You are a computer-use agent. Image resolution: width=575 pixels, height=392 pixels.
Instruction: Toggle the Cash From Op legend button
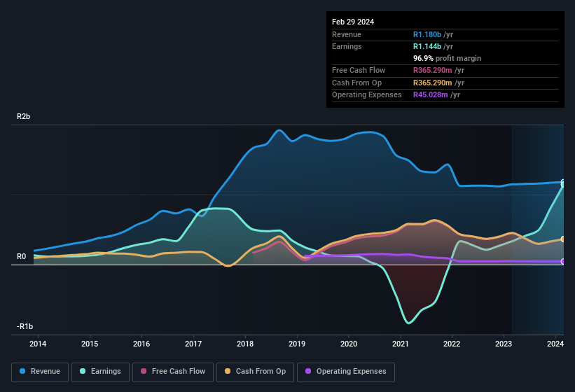tap(255, 372)
